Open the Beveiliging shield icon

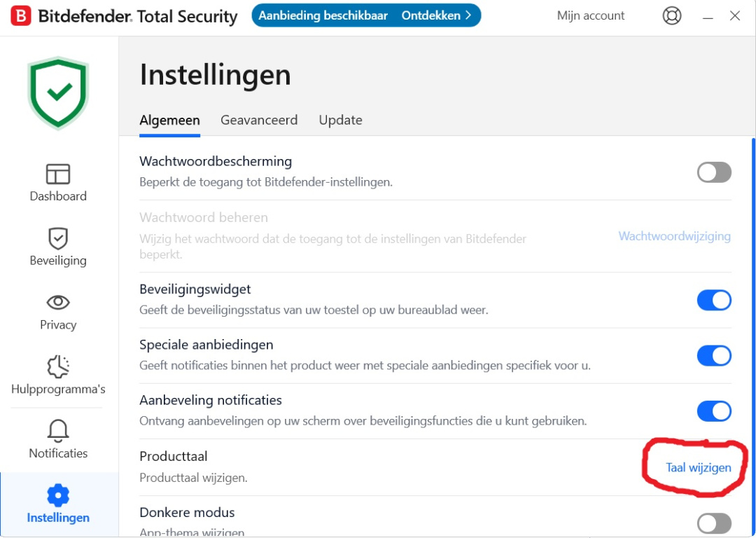pos(58,238)
